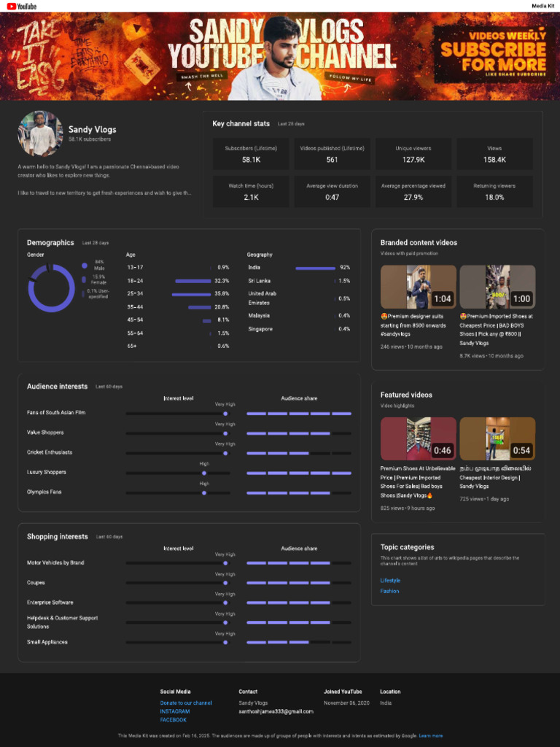This screenshot has width=560, height=747.
Task: Click the Premium designer suits video title
Action: [414, 325]
